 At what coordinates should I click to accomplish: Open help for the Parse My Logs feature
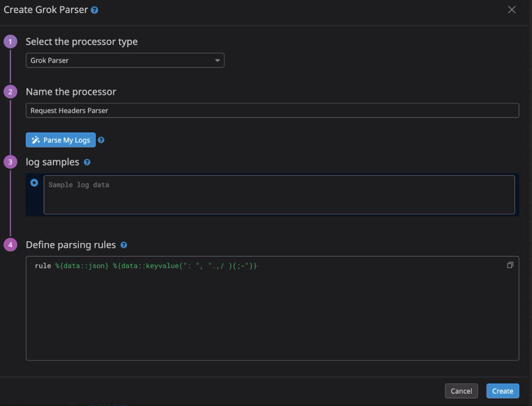[101, 140]
